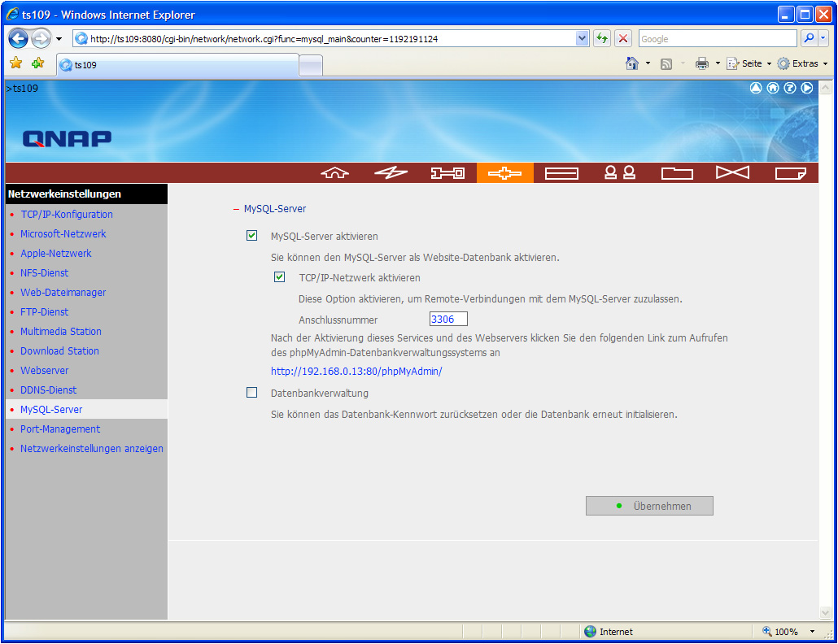
Task: Open the phpMyAdmin link
Action: click(x=356, y=371)
